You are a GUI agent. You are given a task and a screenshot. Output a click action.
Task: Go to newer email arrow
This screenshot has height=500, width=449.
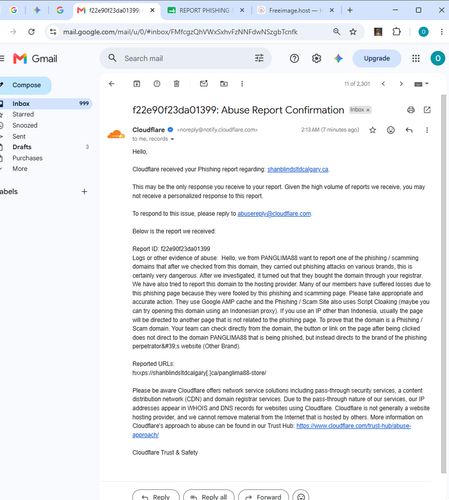pyautogui.click(x=383, y=84)
